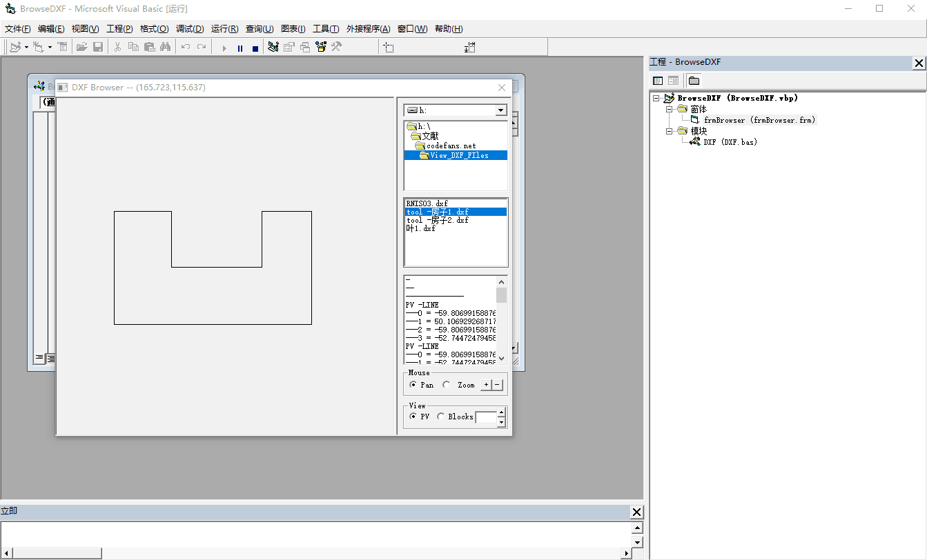Click the Pause (break) toolbar button
Image resolution: width=927 pixels, height=560 pixels.
240,48
